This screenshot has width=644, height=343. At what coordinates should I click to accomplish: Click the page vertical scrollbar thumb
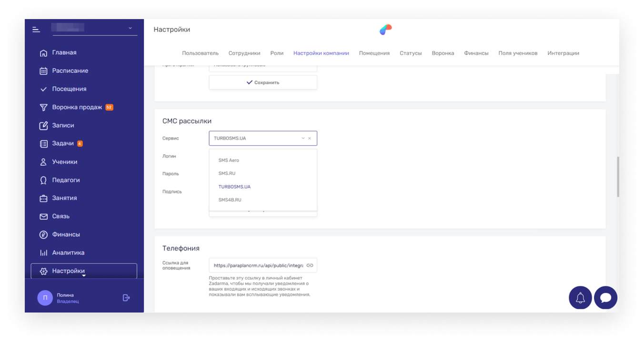[x=618, y=176]
